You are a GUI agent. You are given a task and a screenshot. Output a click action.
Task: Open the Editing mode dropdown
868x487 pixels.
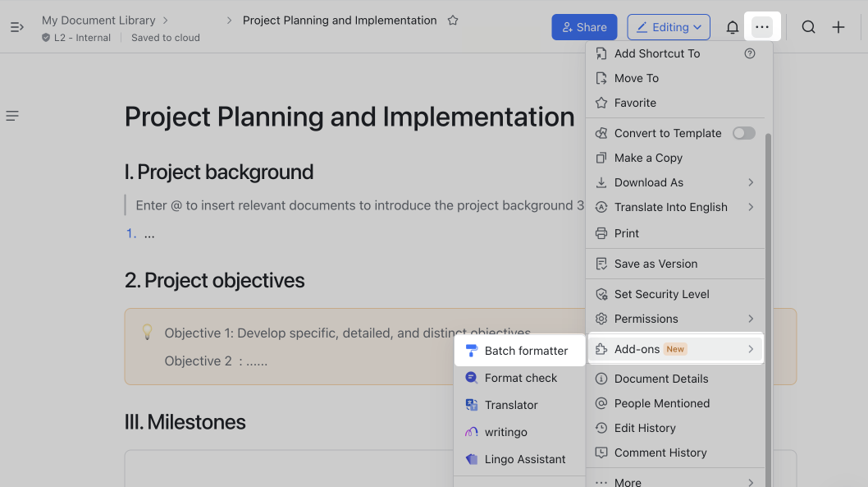tap(669, 27)
